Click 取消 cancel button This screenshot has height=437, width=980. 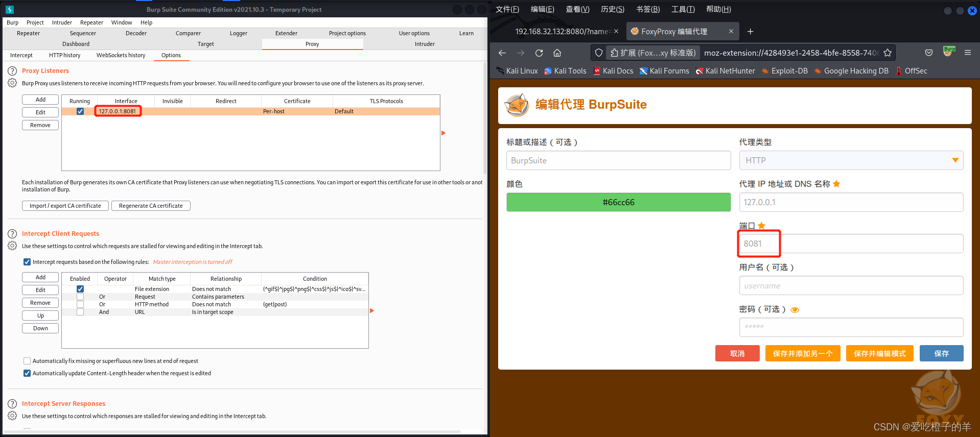(737, 353)
